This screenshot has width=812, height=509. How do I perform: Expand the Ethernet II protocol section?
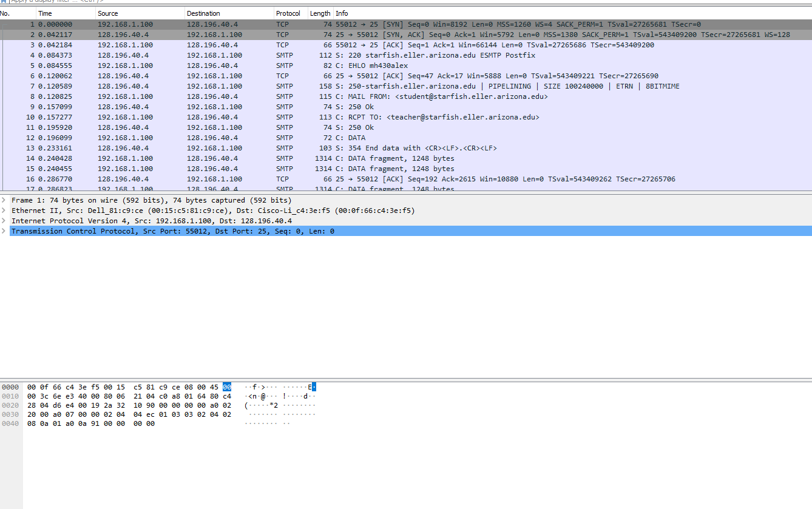pyautogui.click(x=4, y=210)
